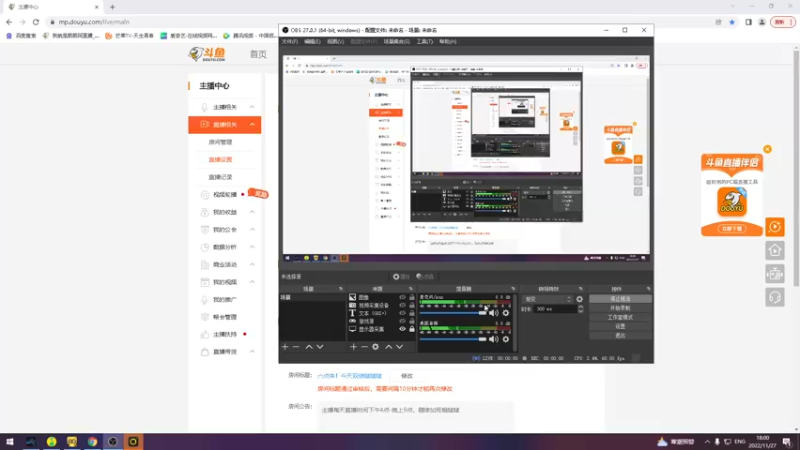Bookmark page with star icon in address bar
This screenshot has height=450, width=800.
(732, 22)
